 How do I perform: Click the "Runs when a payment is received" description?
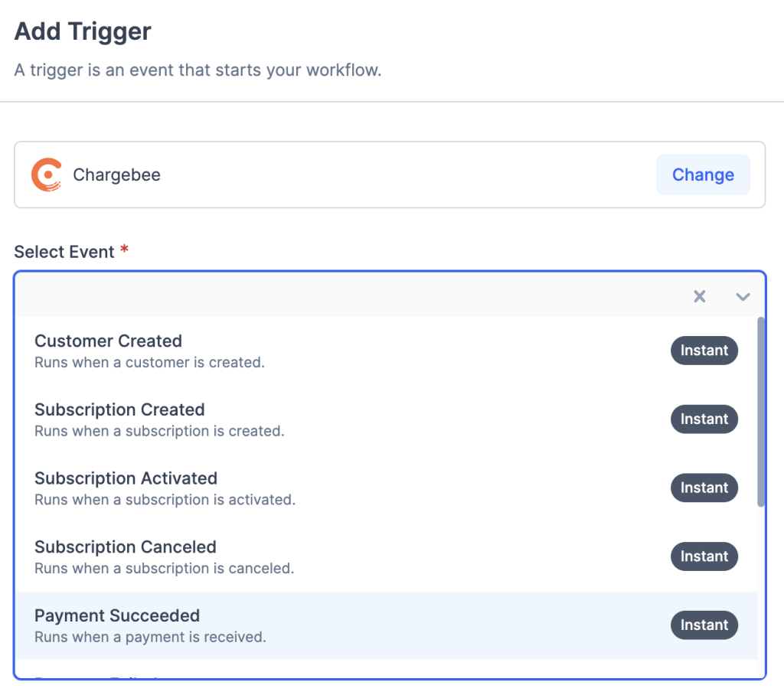150,637
